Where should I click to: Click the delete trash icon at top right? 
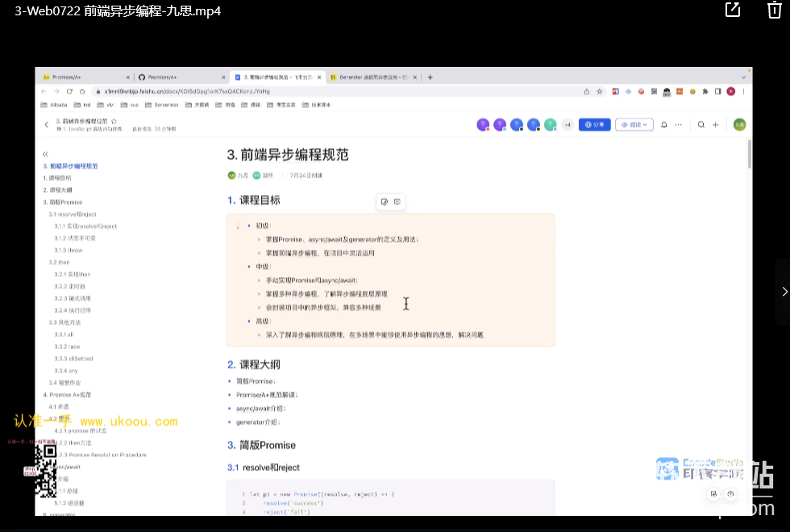(x=774, y=10)
